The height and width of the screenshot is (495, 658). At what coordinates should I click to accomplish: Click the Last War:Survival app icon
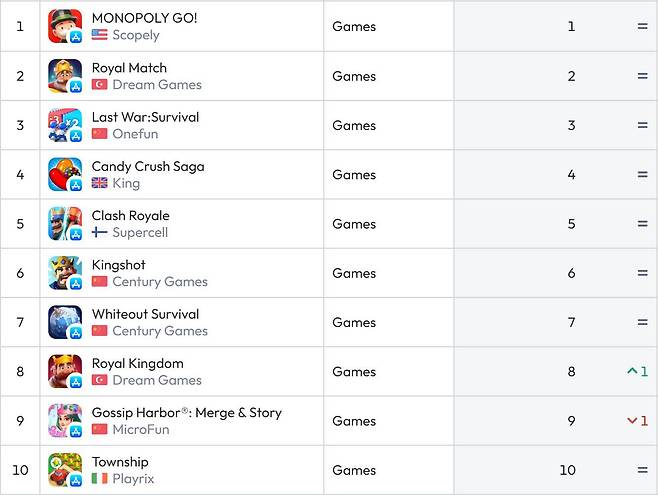click(65, 125)
